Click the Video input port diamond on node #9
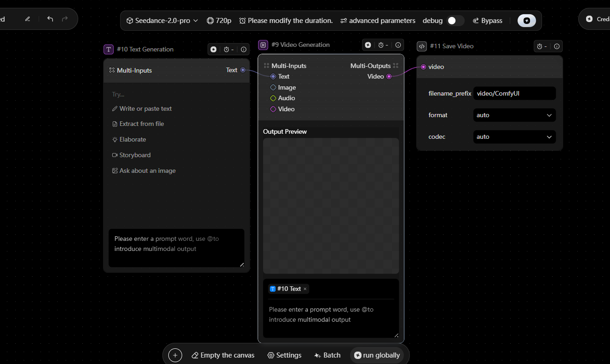The height and width of the screenshot is (364, 610). (x=273, y=109)
